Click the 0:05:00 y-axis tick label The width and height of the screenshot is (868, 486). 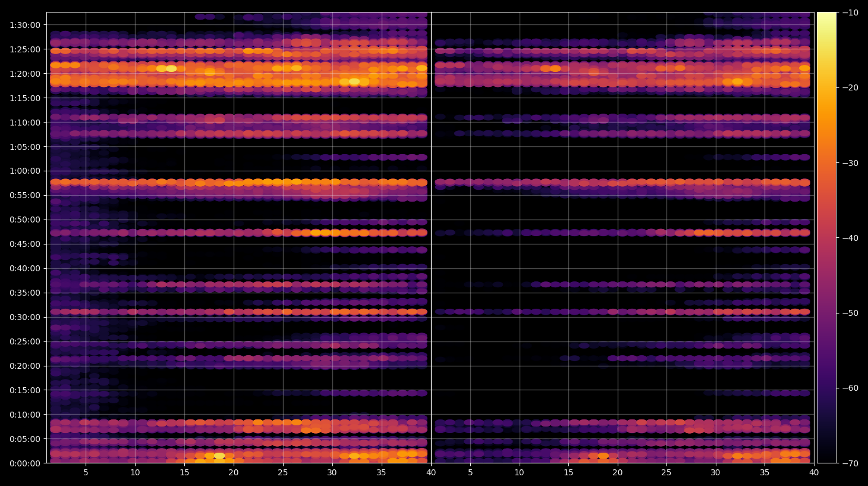[x=25, y=440]
